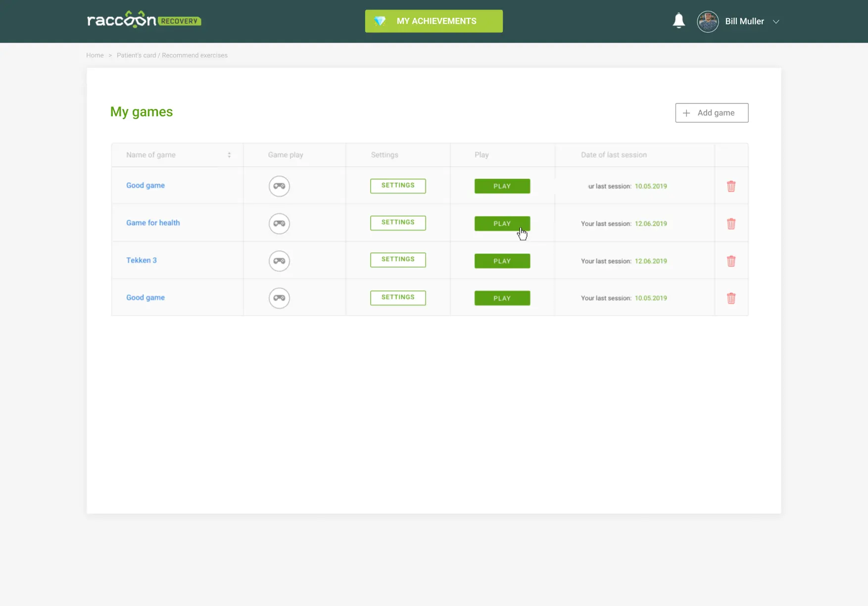Open My Achievements page

click(434, 21)
